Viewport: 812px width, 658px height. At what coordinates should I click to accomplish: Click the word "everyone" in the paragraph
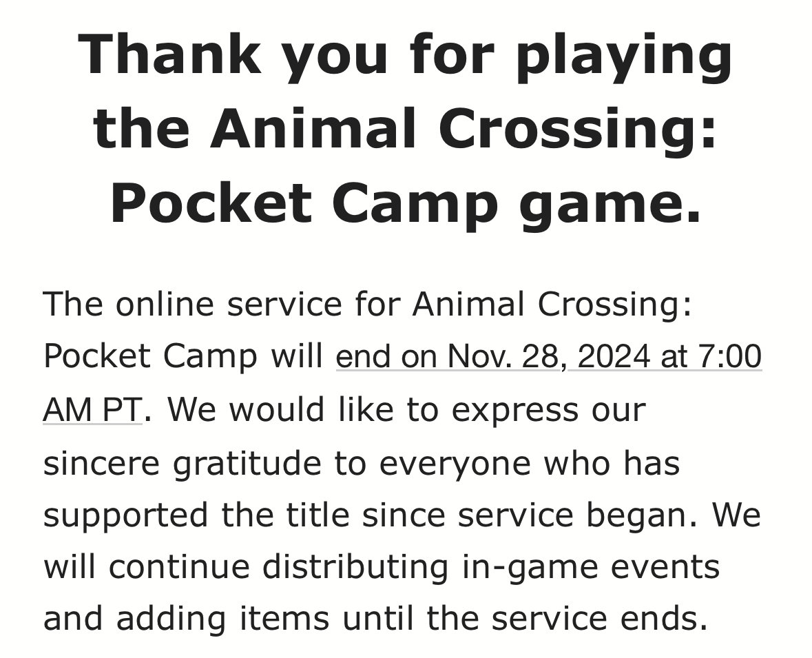click(455, 462)
